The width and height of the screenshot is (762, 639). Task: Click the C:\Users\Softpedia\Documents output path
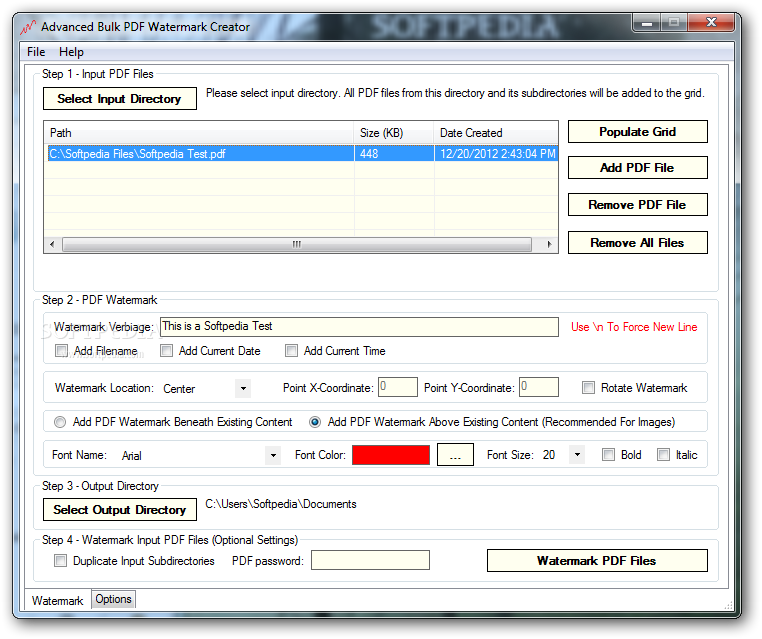click(x=280, y=504)
